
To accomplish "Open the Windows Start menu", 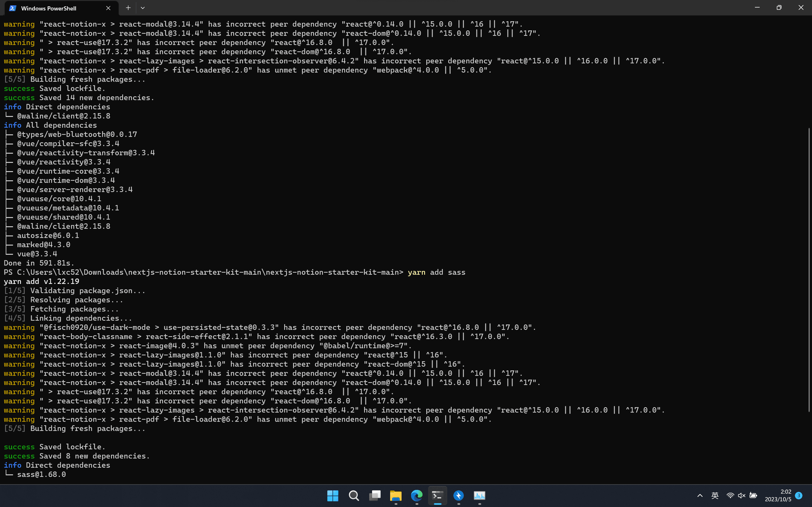I will click(x=332, y=496).
